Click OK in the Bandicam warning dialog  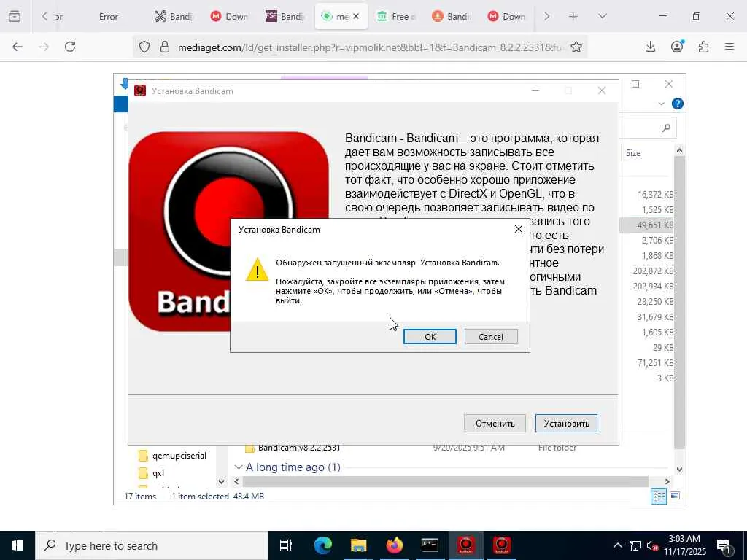pyautogui.click(x=430, y=337)
